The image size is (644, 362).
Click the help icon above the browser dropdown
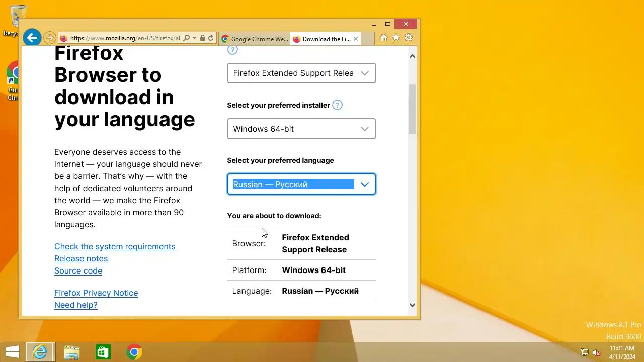pyautogui.click(x=232, y=49)
